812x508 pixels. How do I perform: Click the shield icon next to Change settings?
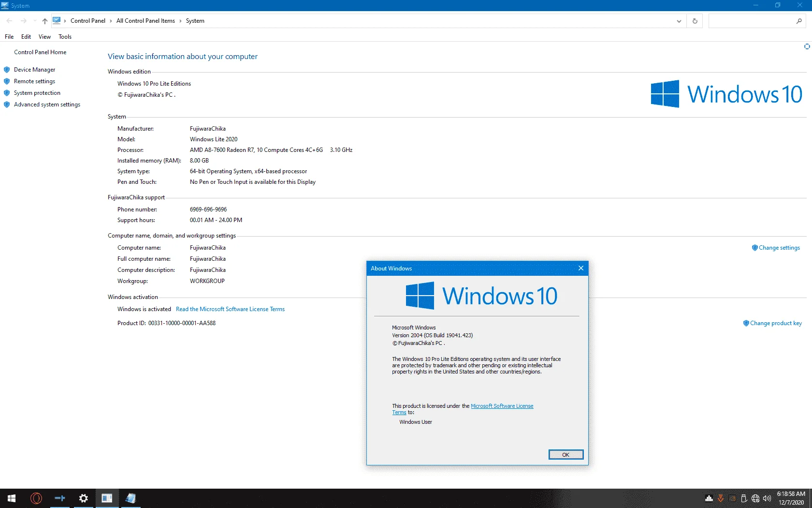(754, 248)
